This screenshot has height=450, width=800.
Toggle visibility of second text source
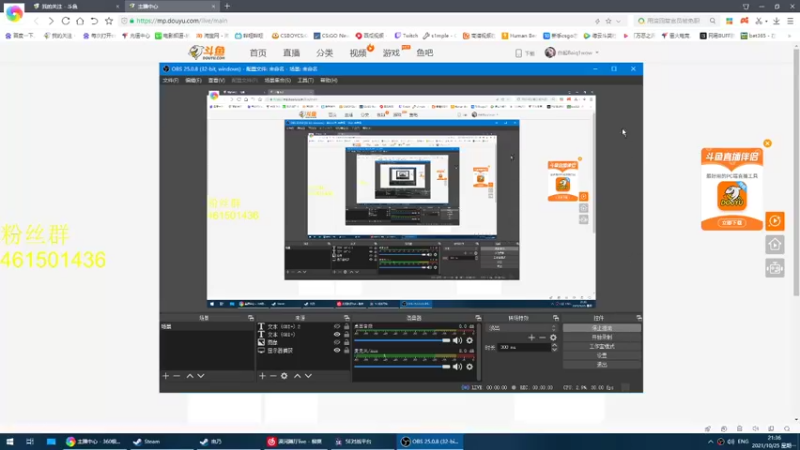(337, 335)
